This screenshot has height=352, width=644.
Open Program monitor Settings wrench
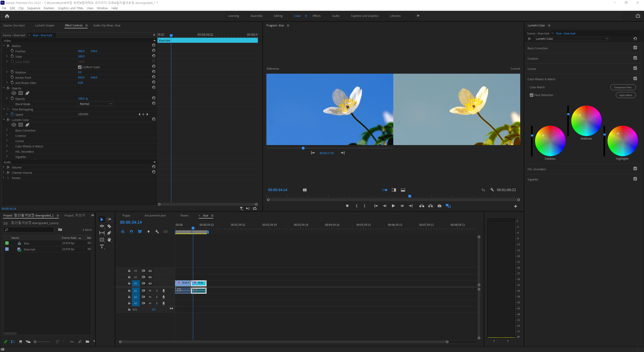492,190
